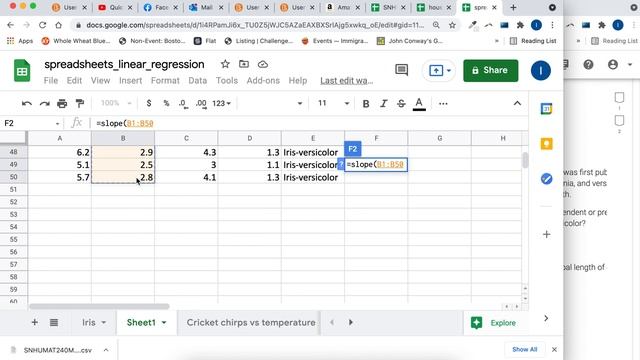The image size is (640, 360).
Task: Decrease decimal places
Action: point(183,104)
